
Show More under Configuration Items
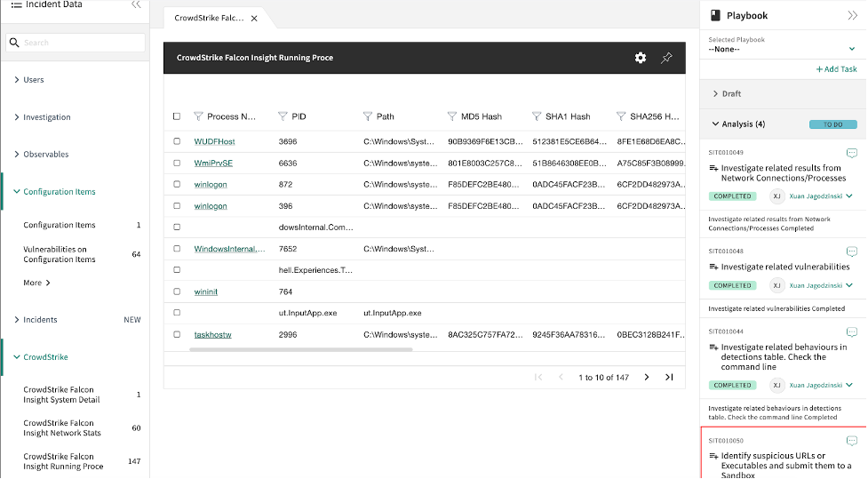pos(36,283)
